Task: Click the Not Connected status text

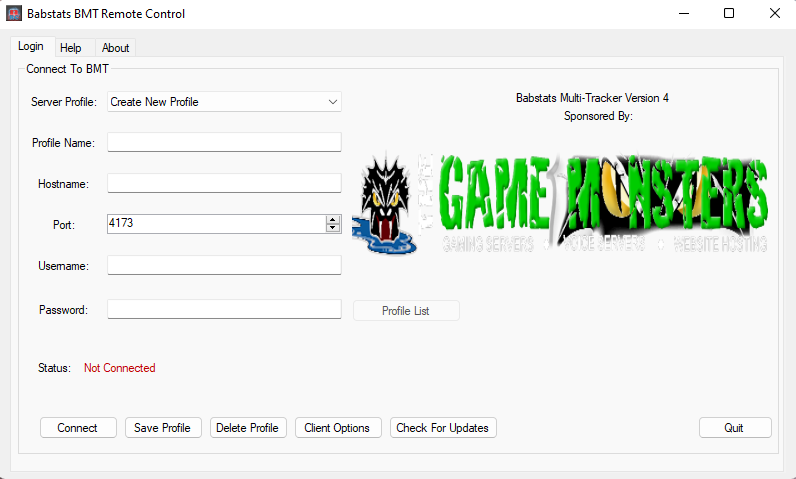Action: [120, 368]
